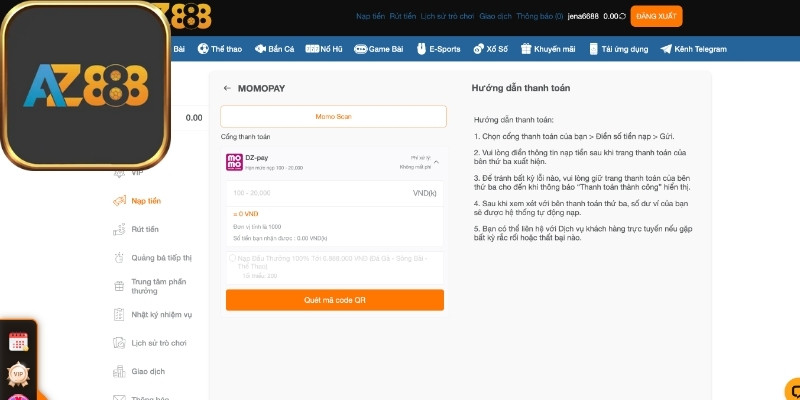This screenshot has height=400, width=800.
Task: Click the Cổng thanh toán label
Action: tap(245, 137)
